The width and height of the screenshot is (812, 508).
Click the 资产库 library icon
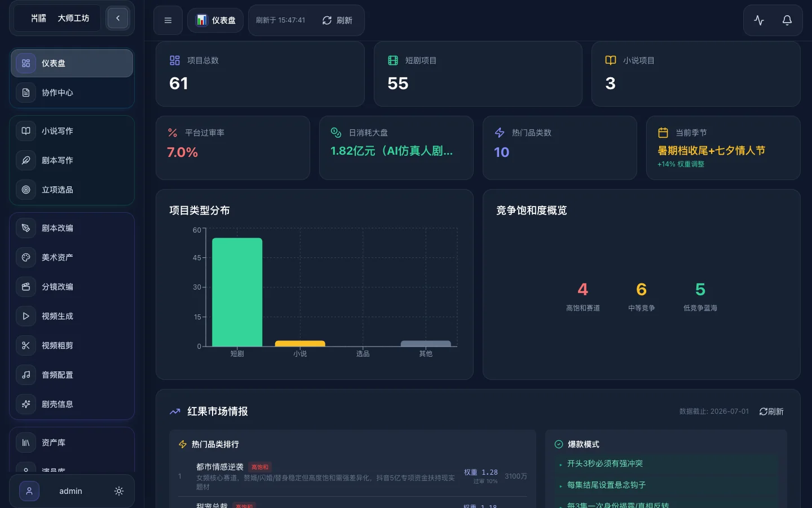click(x=26, y=443)
